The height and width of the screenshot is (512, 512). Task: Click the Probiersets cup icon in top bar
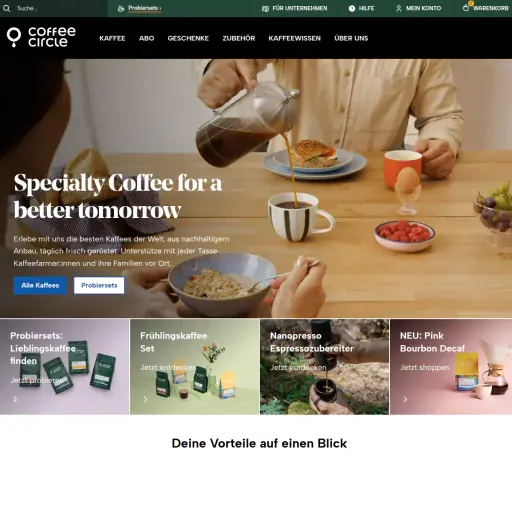pyautogui.click(x=121, y=8)
